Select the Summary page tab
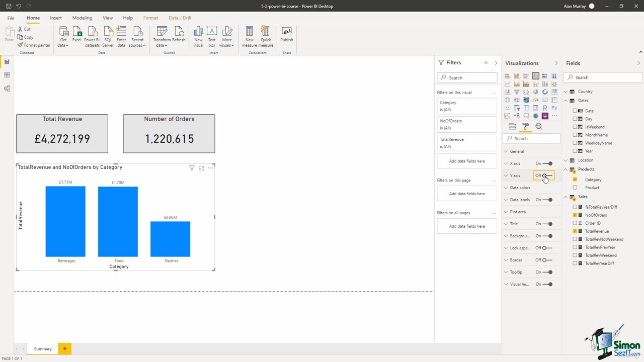Screen dimensions: 644x362 (x=43, y=349)
